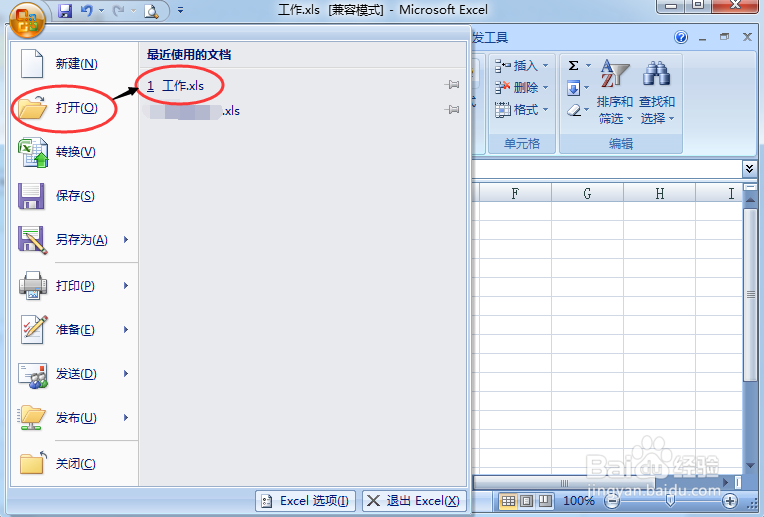Pin the second recent document
Screen dimensions: 764x517
tap(452, 110)
